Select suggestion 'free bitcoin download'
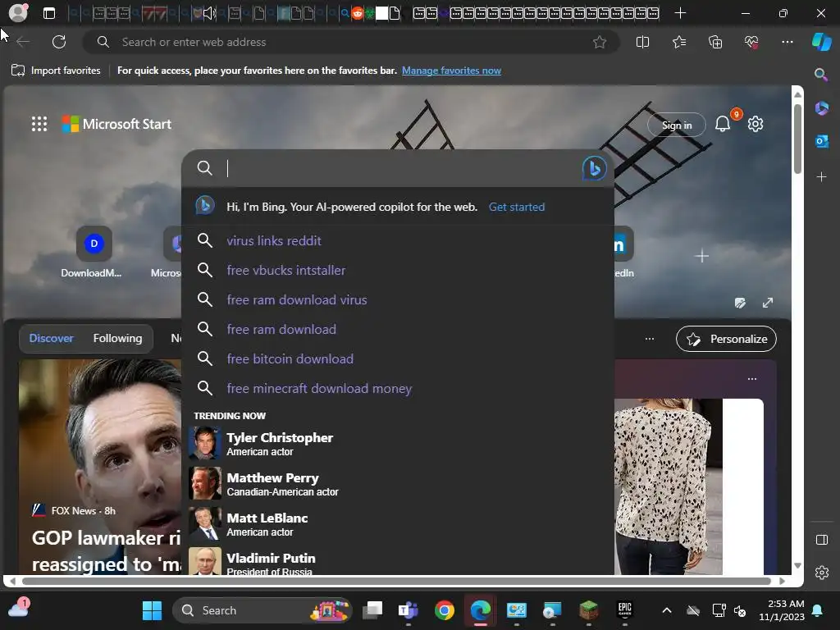The height and width of the screenshot is (630, 840). 398,358
